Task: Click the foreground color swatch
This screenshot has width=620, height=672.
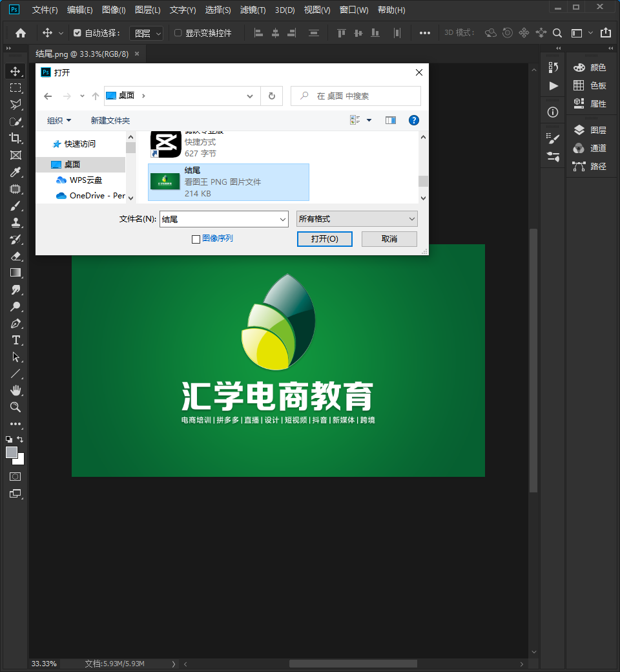Action: point(12,452)
